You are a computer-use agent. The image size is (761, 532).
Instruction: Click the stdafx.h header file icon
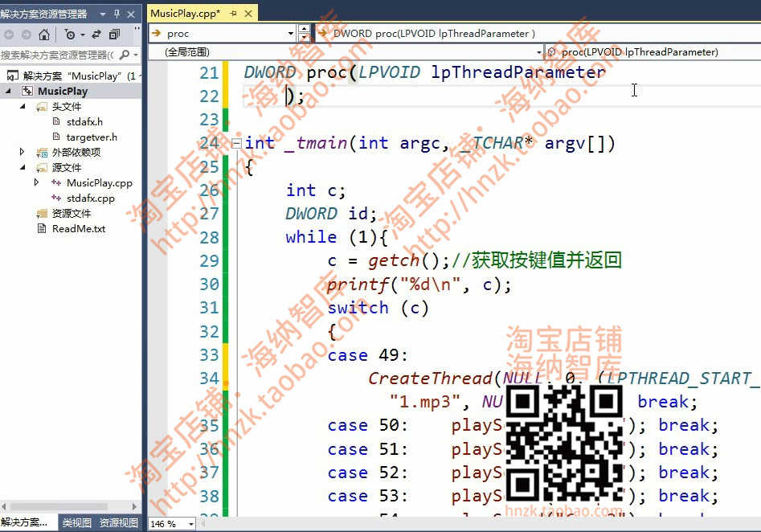56,121
